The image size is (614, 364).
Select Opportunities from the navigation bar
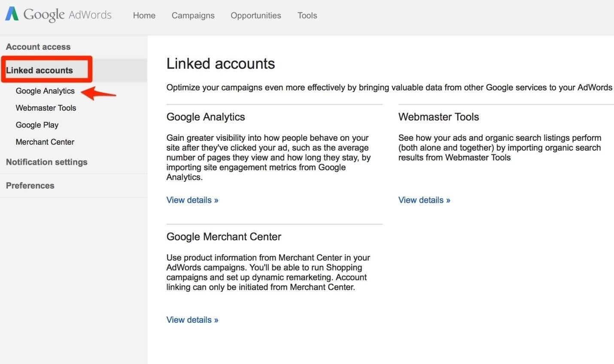[255, 15]
